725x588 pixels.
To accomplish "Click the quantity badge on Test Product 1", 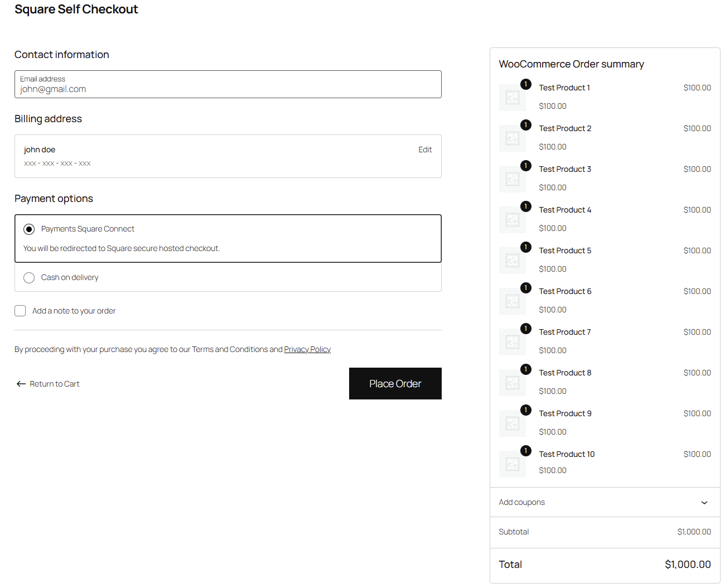I will click(525, 84).
